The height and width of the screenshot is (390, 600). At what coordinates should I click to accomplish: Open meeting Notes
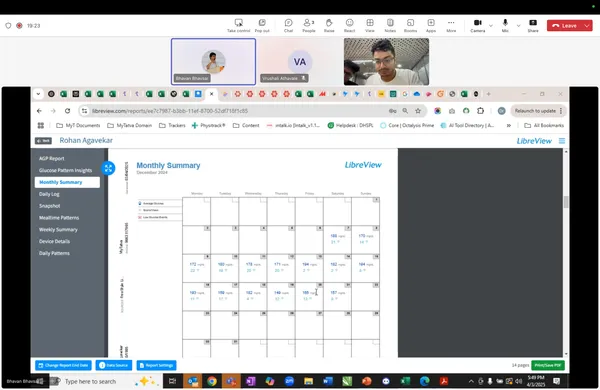390,26
